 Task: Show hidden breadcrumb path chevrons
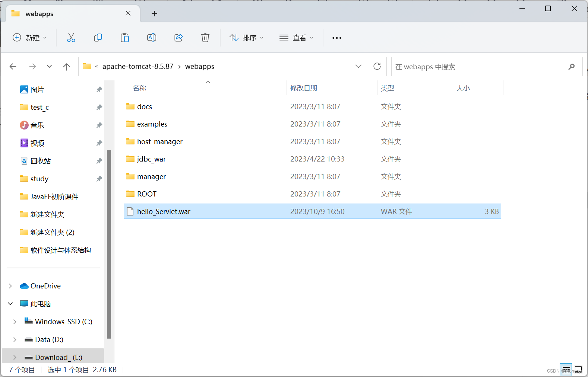97,67
